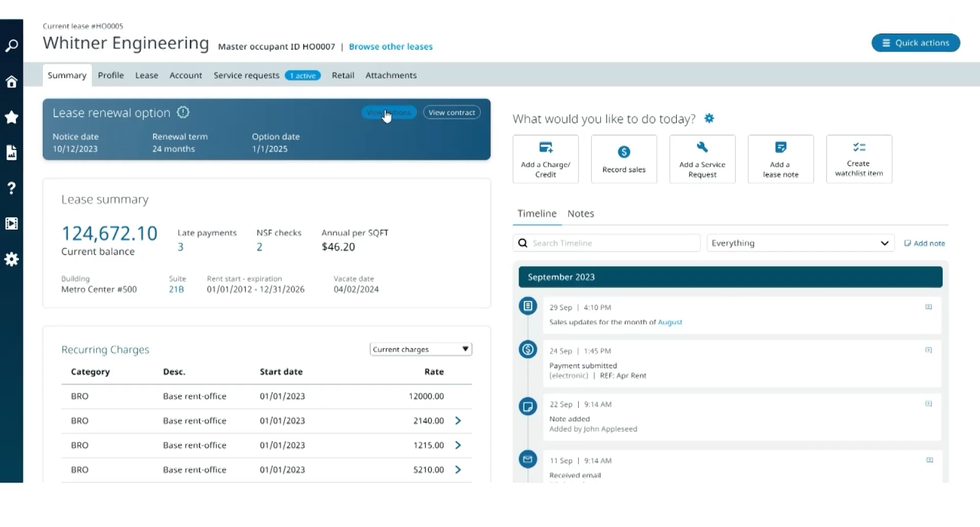Viewport: 980px width, 527px height.
Task: Click 'Metro Center #500' building text
Action: click(99, 289)
